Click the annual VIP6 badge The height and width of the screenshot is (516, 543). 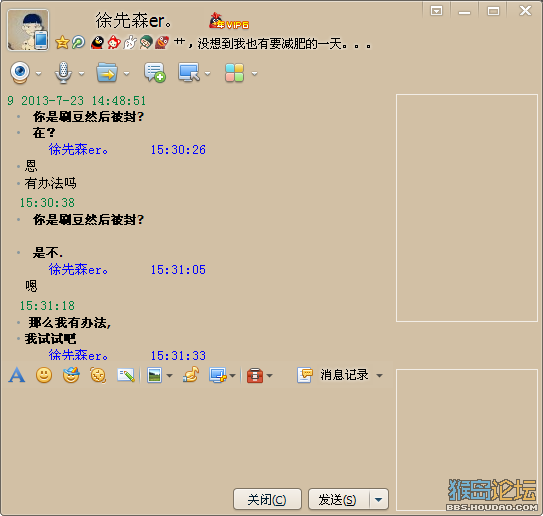tap(229, 21)
